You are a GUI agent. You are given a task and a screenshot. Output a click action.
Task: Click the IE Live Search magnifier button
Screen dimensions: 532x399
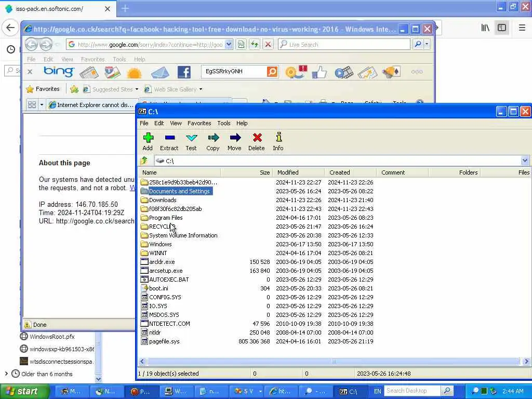[418, 44]
